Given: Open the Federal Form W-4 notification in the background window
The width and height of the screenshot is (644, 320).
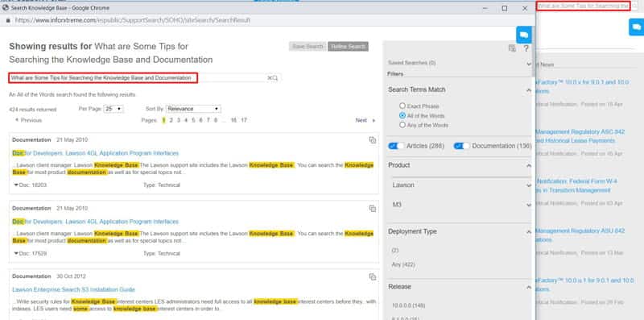Looking at the screenshot, I should click(x=576, y=186).
